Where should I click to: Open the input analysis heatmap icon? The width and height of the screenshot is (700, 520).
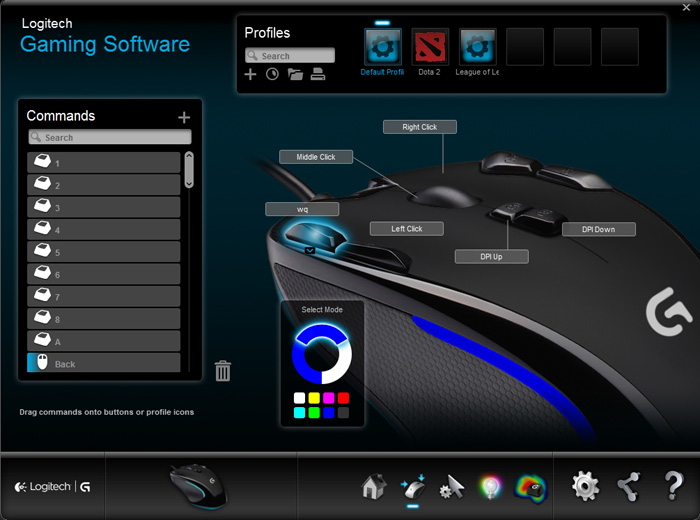530,488
